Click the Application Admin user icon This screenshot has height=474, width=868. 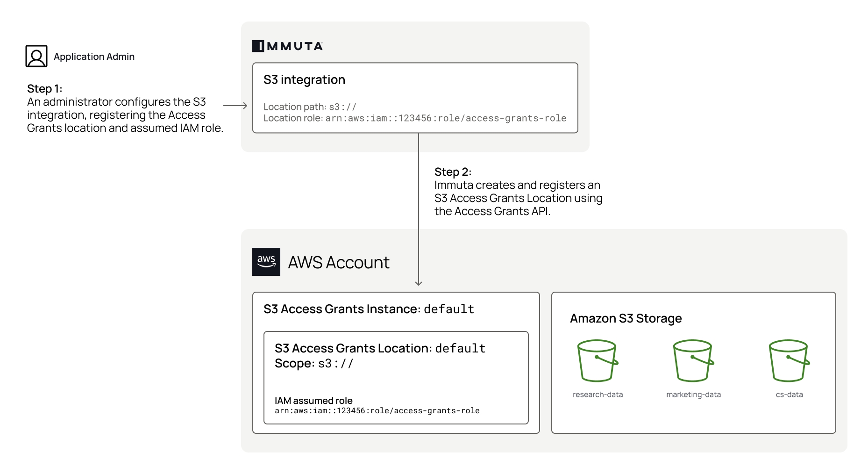tap(36, 56)
